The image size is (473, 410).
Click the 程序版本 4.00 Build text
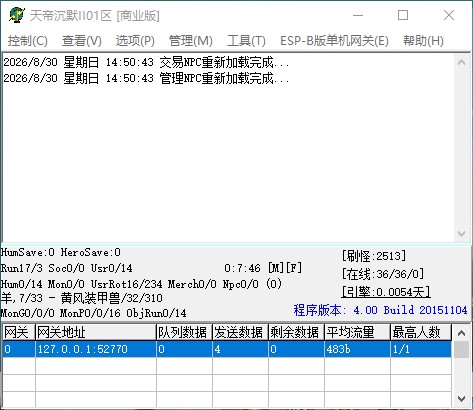click(x=380, y=310)
